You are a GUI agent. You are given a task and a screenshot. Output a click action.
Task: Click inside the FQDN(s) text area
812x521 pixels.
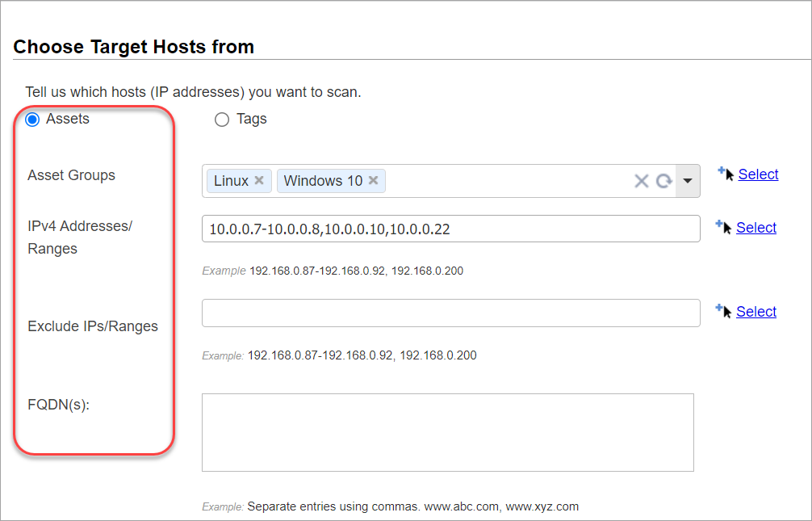pos(447,431)
